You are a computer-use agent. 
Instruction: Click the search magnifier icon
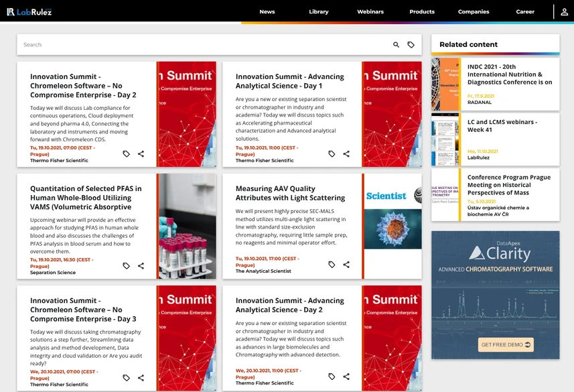tap(396, 45)
